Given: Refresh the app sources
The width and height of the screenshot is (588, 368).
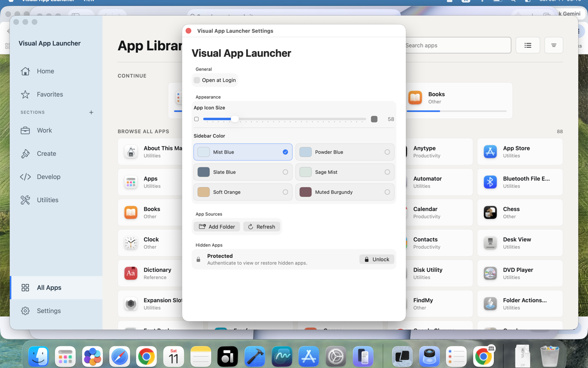Looking at the screenshot, I should [261, 227].
